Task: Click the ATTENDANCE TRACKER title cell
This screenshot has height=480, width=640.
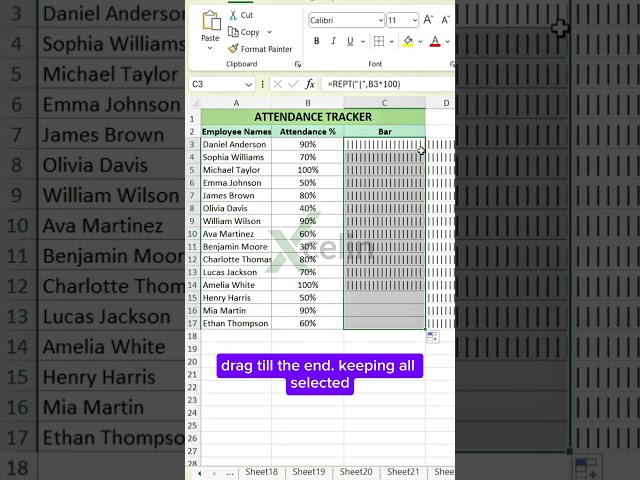Action: click(313, 117)
